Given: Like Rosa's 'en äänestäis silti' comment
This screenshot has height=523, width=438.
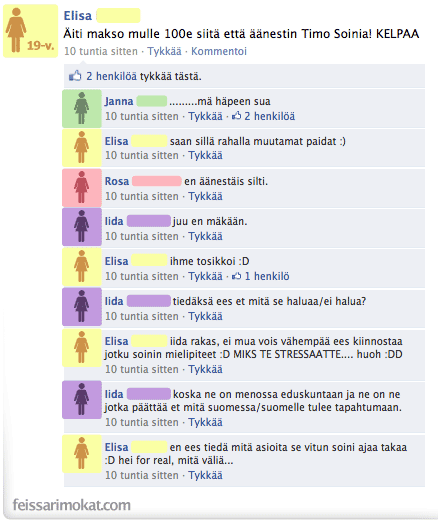Looking at the screenshot, I should click(x=205, y=196).
